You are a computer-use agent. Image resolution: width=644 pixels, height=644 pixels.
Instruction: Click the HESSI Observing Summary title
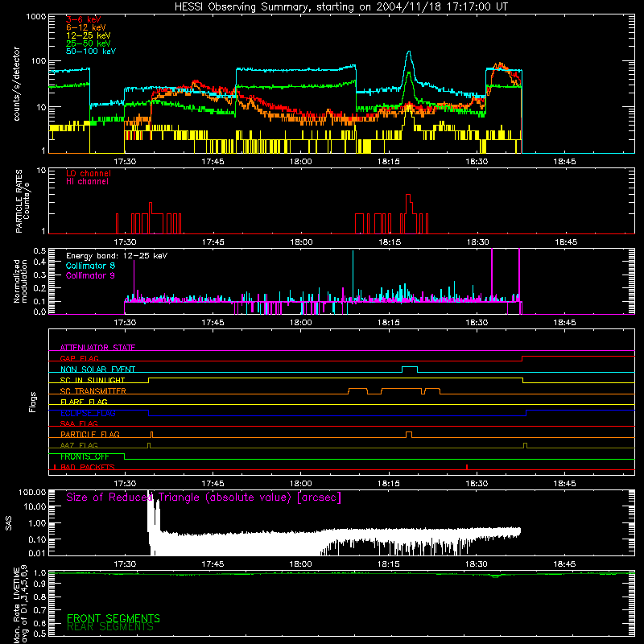pos(341,7)
